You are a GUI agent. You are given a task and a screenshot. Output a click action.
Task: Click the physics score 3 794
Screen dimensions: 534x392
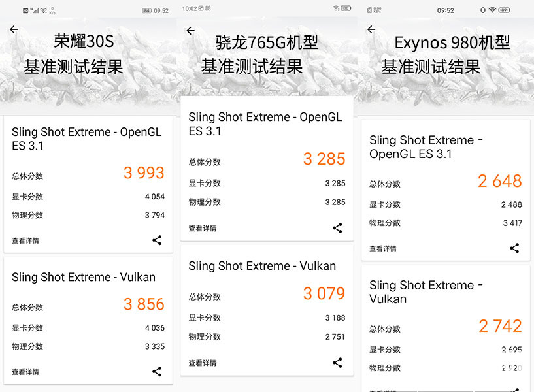155,215
